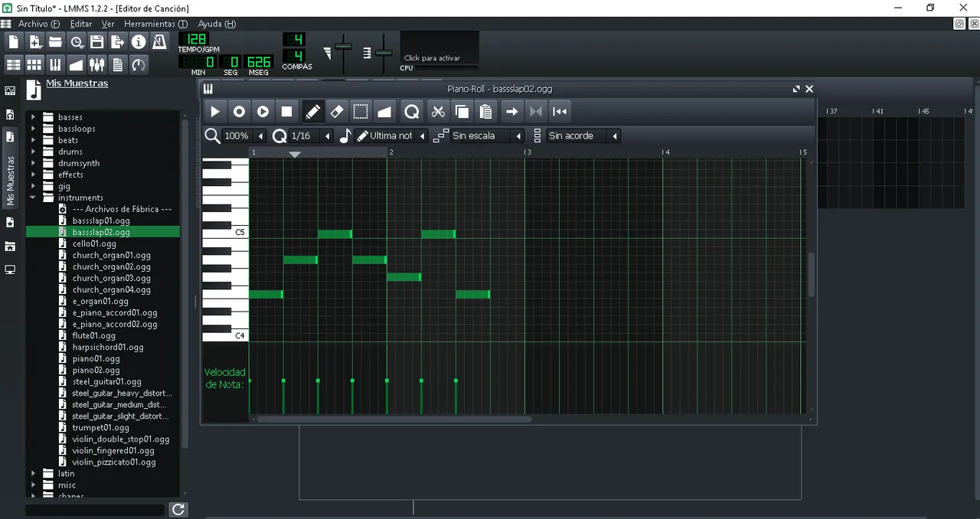The image size is (980, 519).
Task: Open the 1/16 quantization dropdown
Action: click(x=311, y=135)
